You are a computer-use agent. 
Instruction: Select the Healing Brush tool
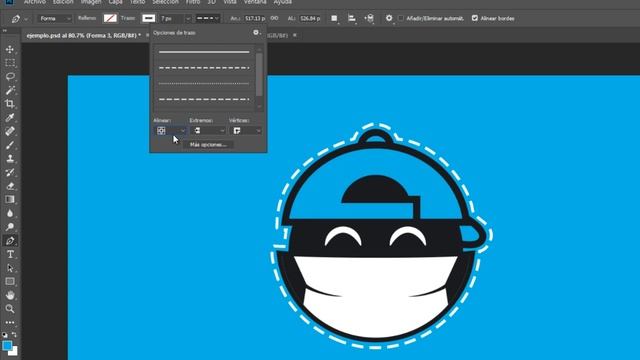point(10,131)
